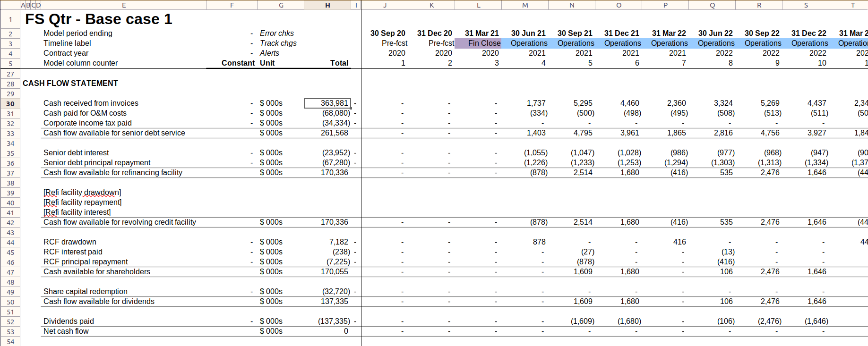
Task: Click 'Cash received from invoices' label
Action: click(91, 103)
